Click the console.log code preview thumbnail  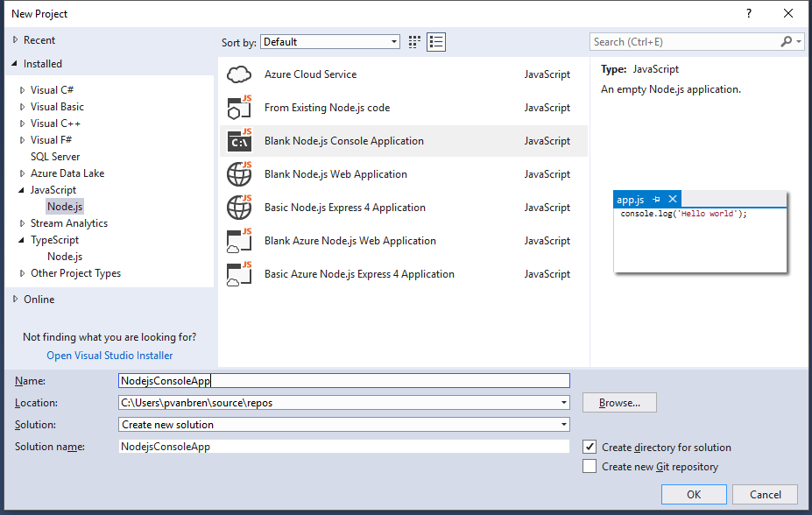(x=700, y=232)
